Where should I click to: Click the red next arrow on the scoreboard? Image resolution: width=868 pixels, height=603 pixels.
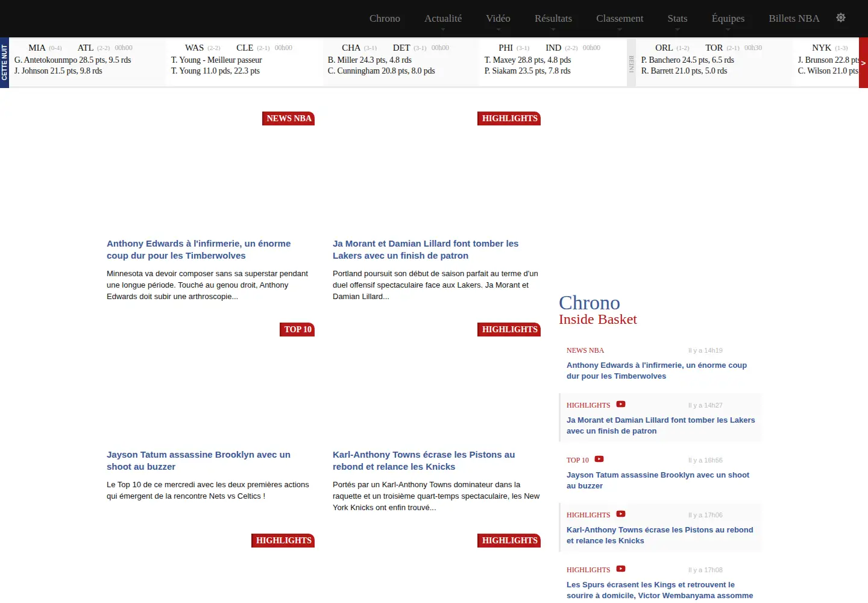click(x=863, y=63)
